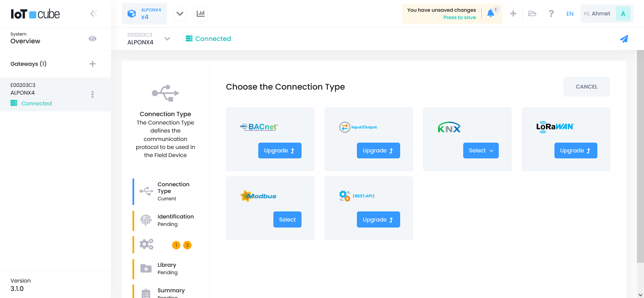Click the Modbus logo
Viewport: 644px width, 298px height.
258,196
